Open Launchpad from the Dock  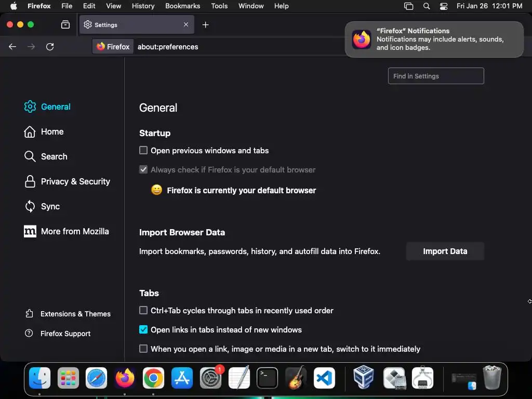coord(68,378)
